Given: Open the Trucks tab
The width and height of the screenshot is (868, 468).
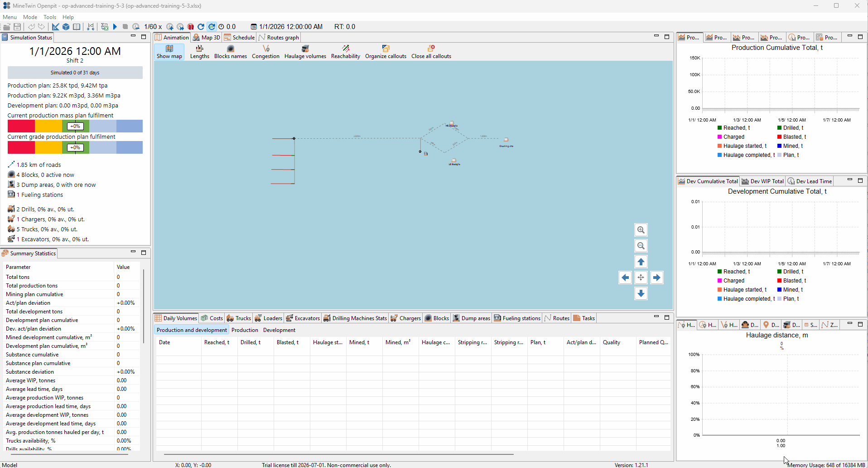Looking at the screenshot, I should pyautogui.click(x=239, y=318).
